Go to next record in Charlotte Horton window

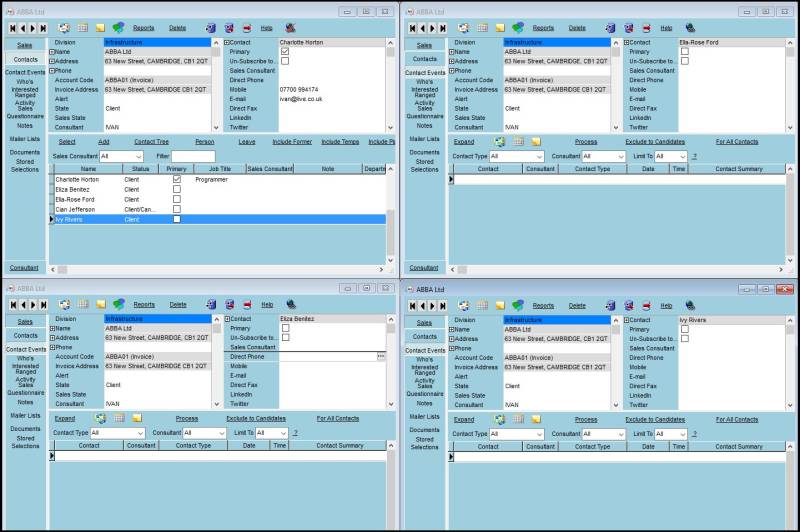(x=33, y=28)
